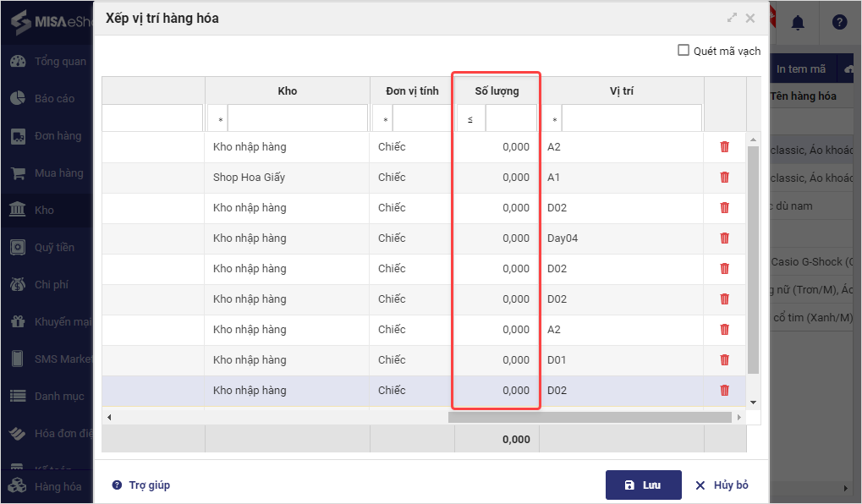This screenshot has width=862, height=504.
Task: Expand dialog to full size
Action: [732, 18]
